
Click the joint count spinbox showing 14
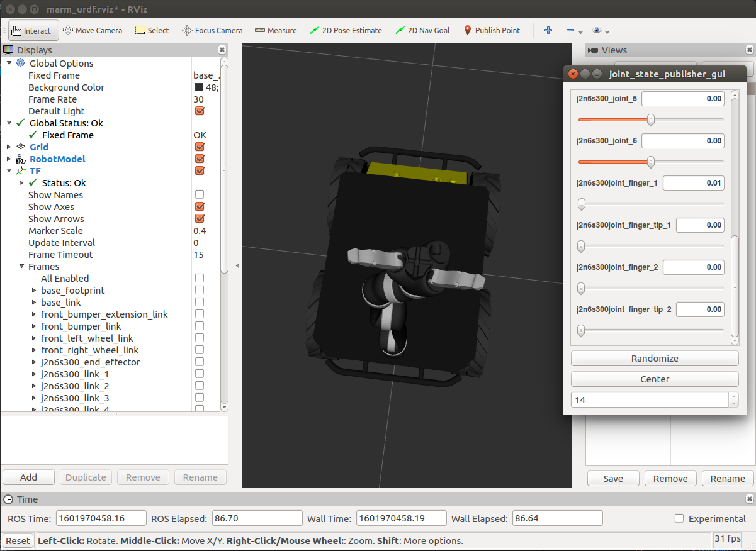click(655, 400)
